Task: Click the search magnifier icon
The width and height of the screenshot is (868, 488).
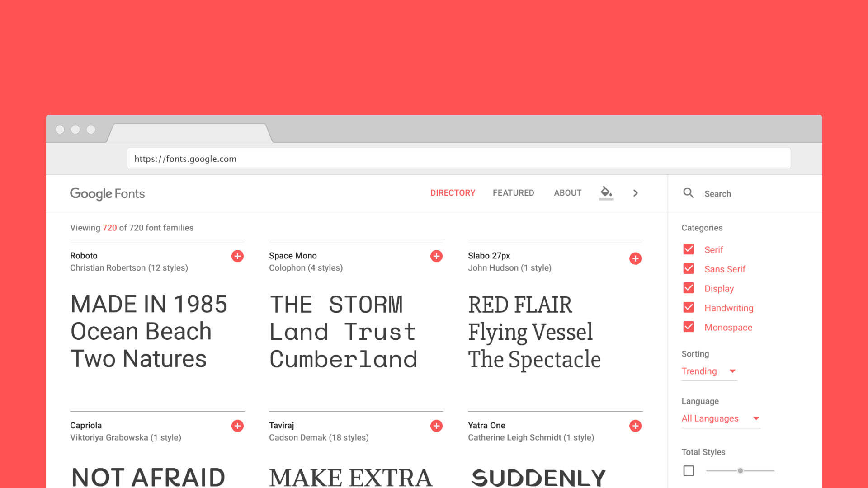Action: [x=689, y=193]
